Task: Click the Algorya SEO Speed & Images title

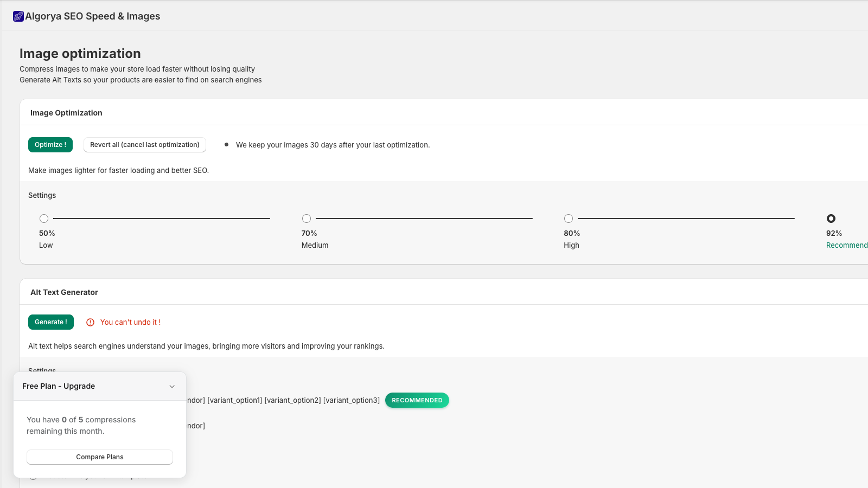Action: [93, 16]
